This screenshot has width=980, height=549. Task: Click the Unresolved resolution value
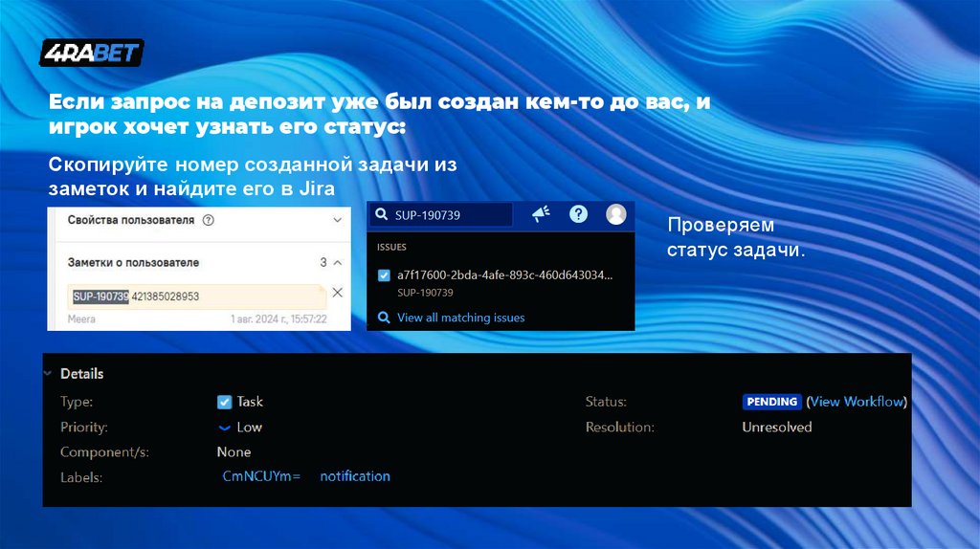[x=777, y=428]
